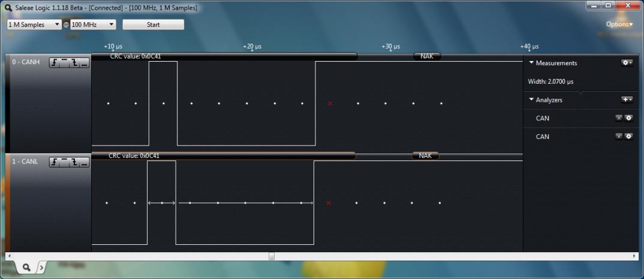Screen dimensions: 644x279
Task: Select the 0 - CANH channel label
Action: pos(25,62)
